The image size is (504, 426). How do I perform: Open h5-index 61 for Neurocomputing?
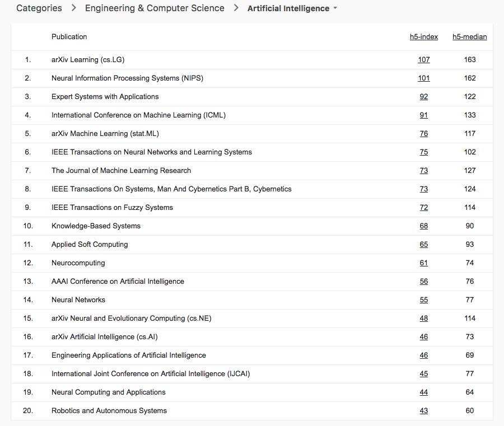click(424, 263)
